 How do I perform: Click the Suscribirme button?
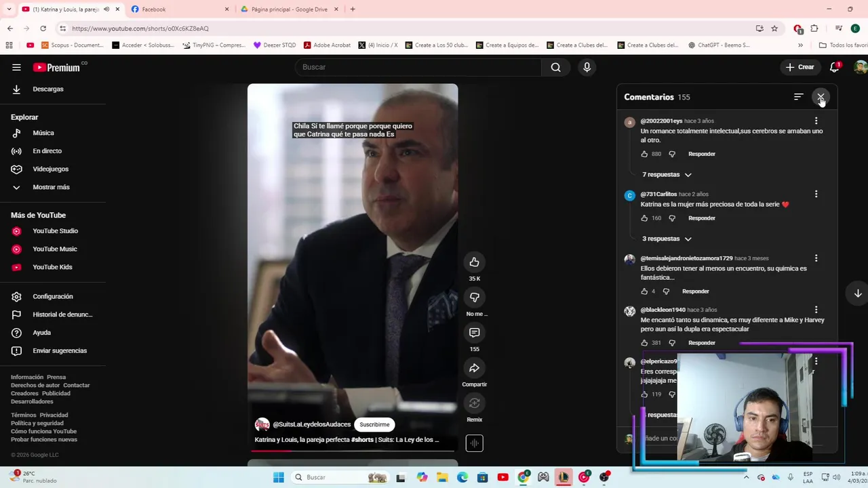tap(374, 425)
